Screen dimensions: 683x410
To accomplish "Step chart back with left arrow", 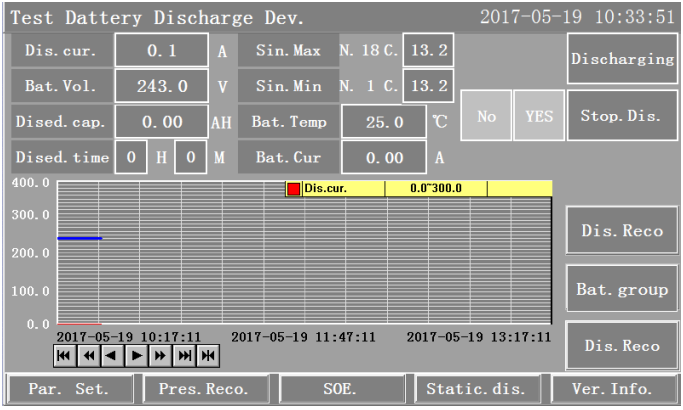I will point(112,355).
